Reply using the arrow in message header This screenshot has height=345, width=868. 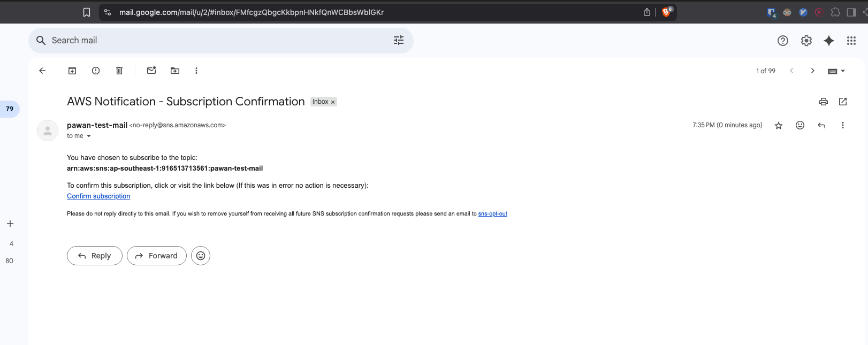coord(821,125)
